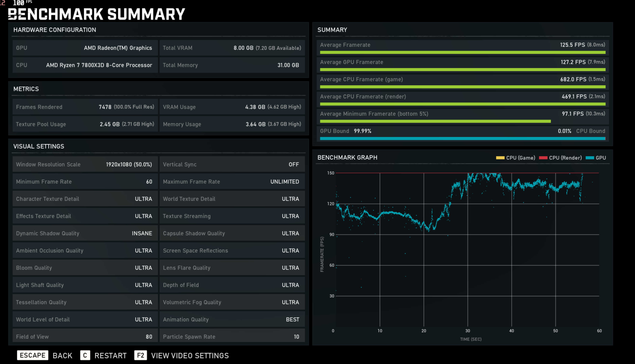This screenshot has height=364, width=635.
Task: Select the Vertical Sync OFF row
Action: [232, 164]
